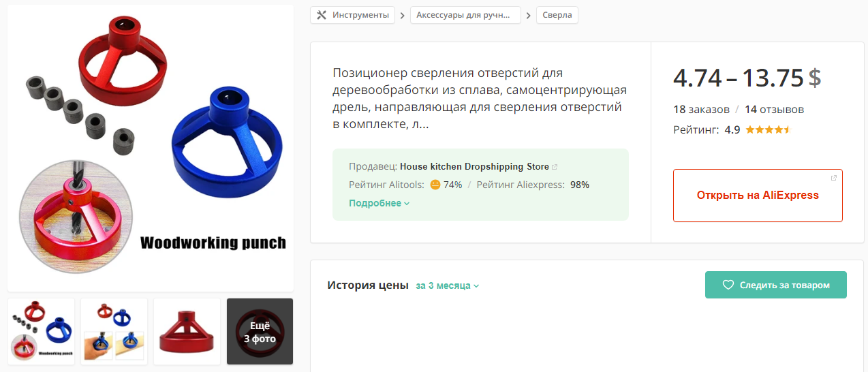Click the heart icon on Следить за товаром
Image resolution: width=868 pixels, height=372 pixels.
tap(728, 285)
